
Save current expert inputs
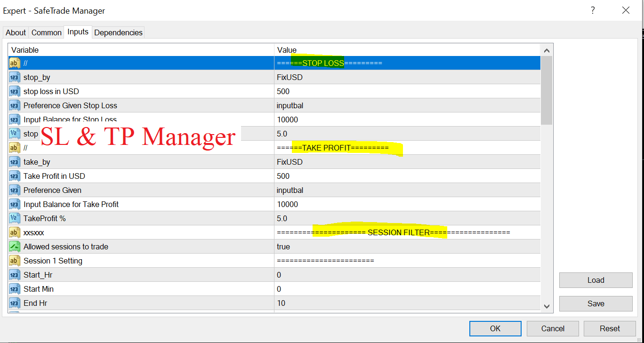point(595,303)
